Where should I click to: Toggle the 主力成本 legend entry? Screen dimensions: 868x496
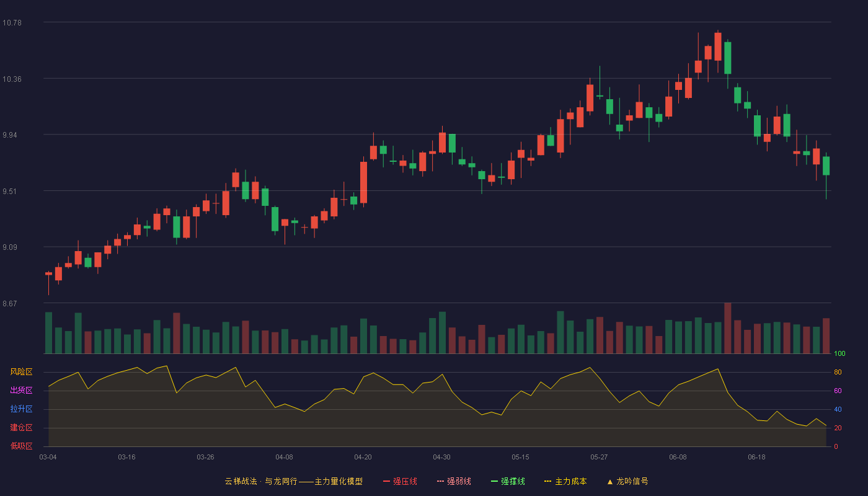pos(565,482)
